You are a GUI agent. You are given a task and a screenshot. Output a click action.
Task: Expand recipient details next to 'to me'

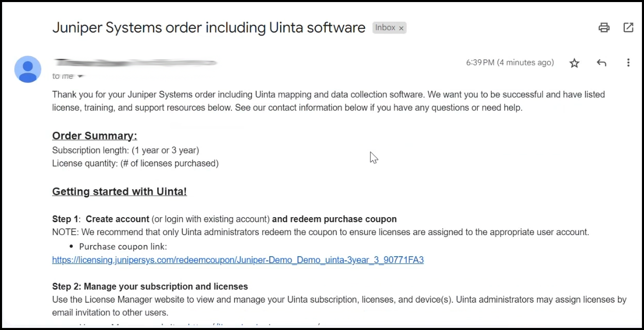pyautogui.click(x=81, y=76)
